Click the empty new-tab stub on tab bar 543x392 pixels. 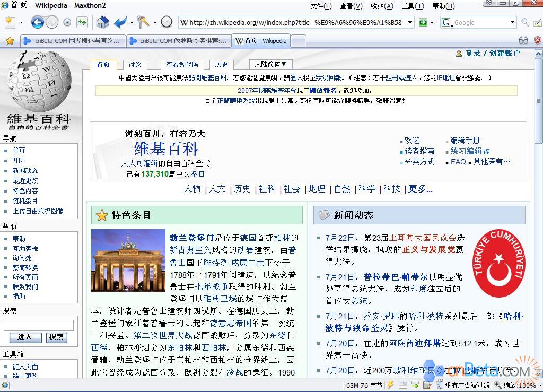pos(299,41)
